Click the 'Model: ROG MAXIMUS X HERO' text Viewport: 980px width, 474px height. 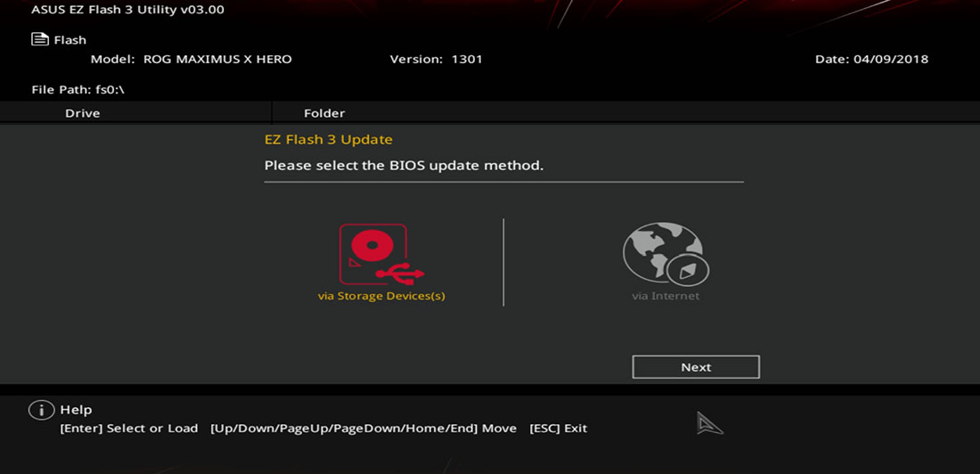(192, 60)
